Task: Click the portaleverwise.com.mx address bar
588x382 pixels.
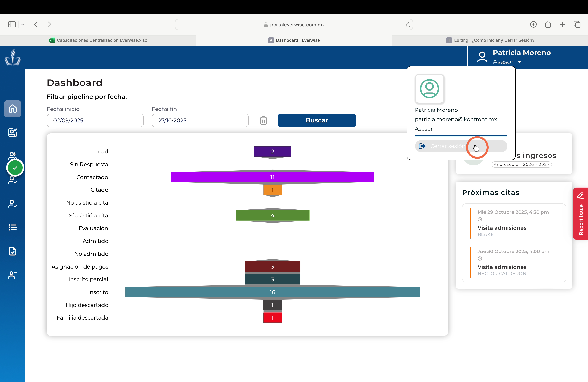Action: [x=294, y=25]
